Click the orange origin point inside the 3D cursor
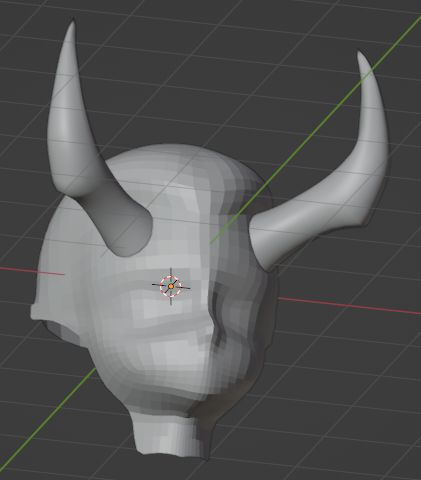Screen dimensions: 421x480 171,286
